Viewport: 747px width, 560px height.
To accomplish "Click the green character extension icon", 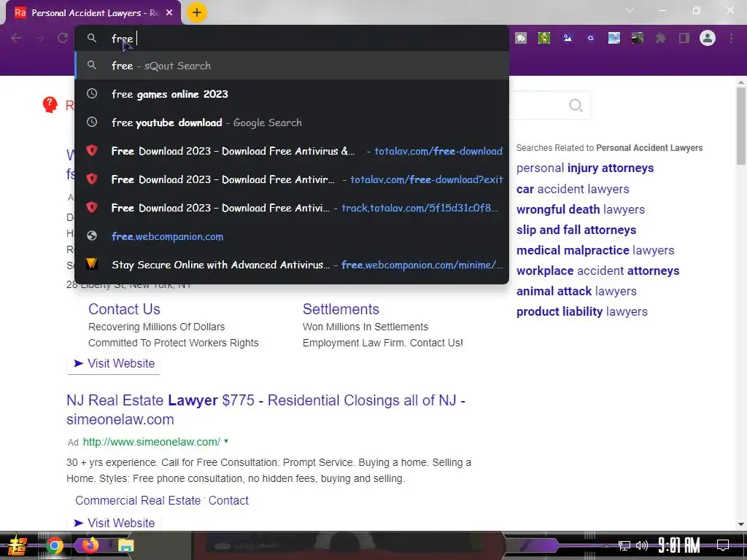I will pos(544,38).
